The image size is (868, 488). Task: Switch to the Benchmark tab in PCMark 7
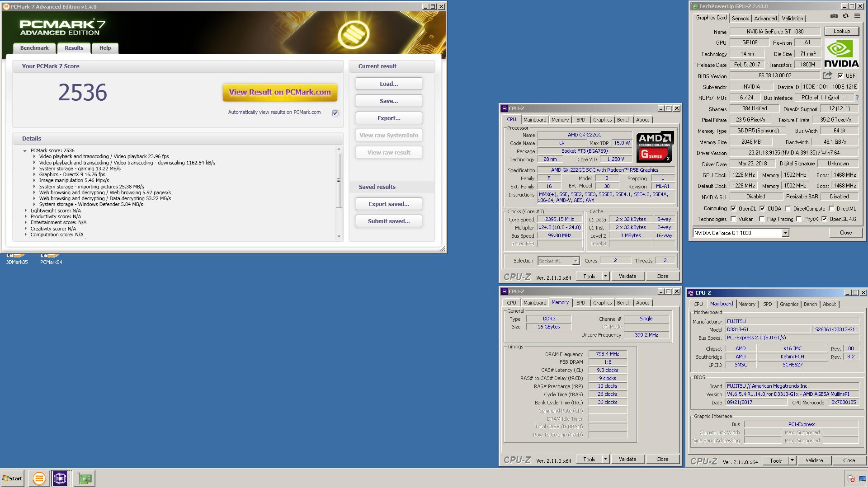(x=34, y=48)
